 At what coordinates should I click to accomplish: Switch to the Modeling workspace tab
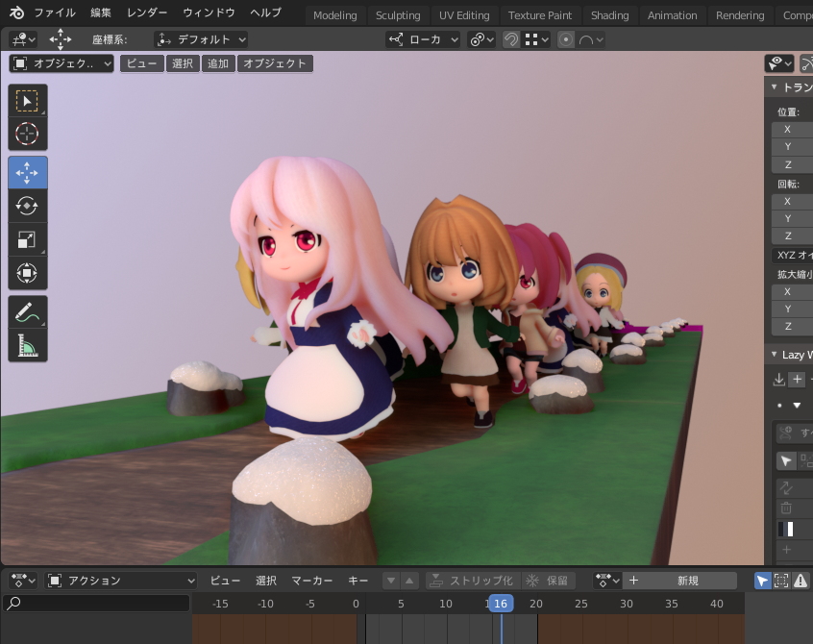click(335, 15)
